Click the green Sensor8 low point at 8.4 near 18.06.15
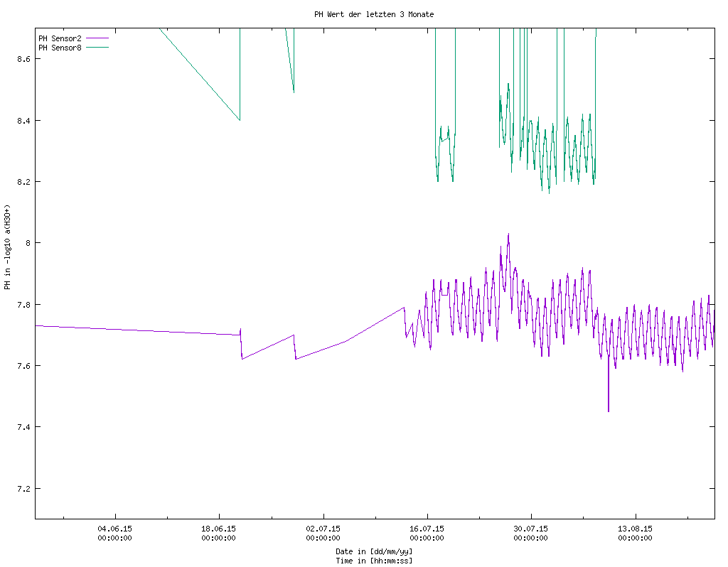The image size is (728, 567). click(x=240, y=119)
